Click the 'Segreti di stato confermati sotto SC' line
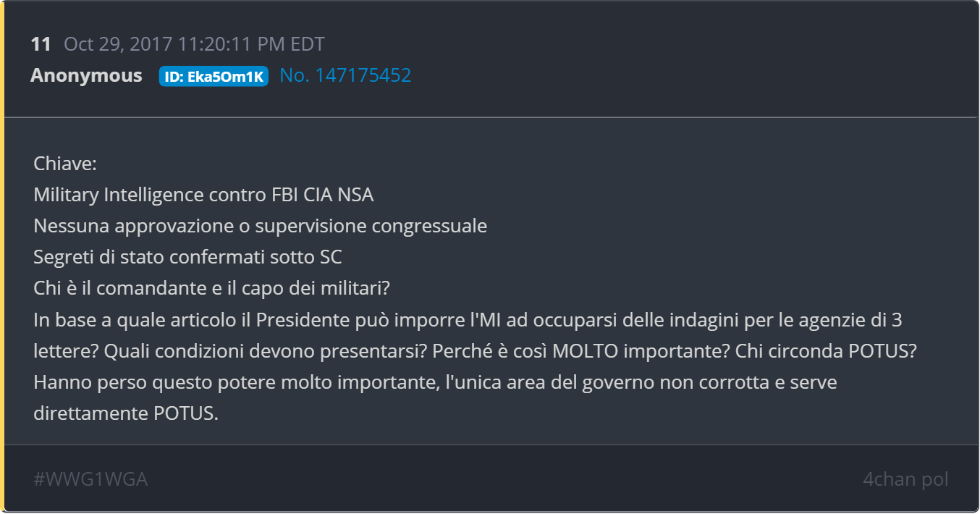 tap(187, 257)
